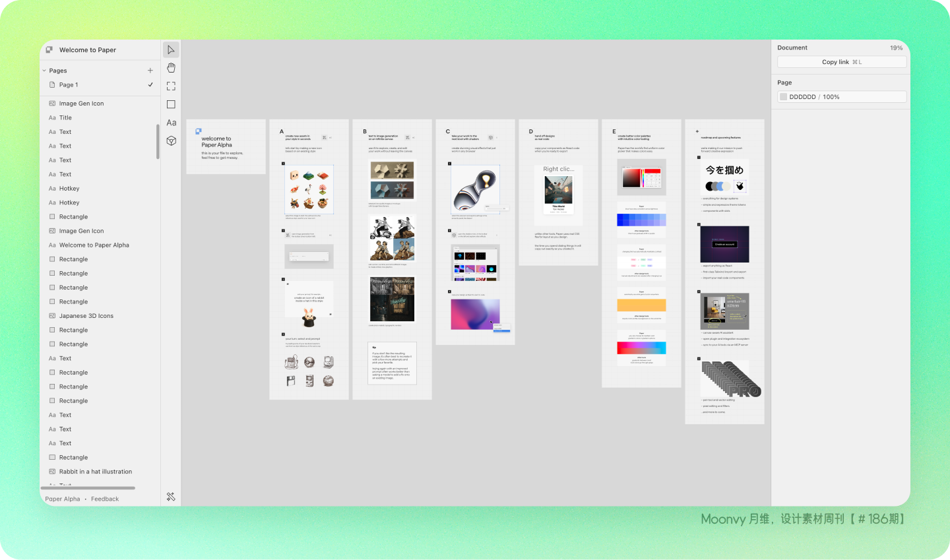
Task: Select the Frame tool
Action: (x=171, y=86)
